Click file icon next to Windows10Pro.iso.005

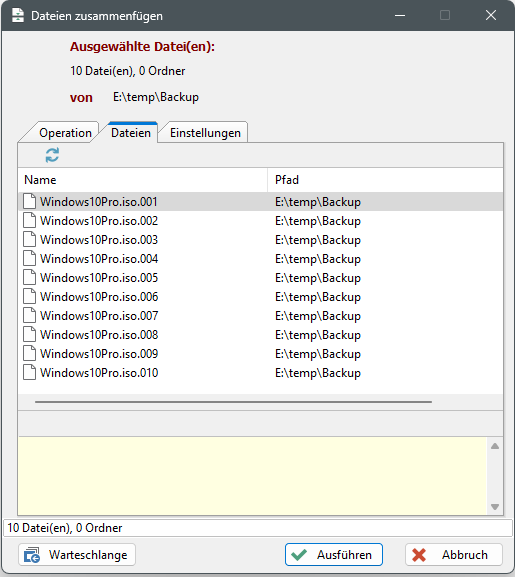[29, 277]
